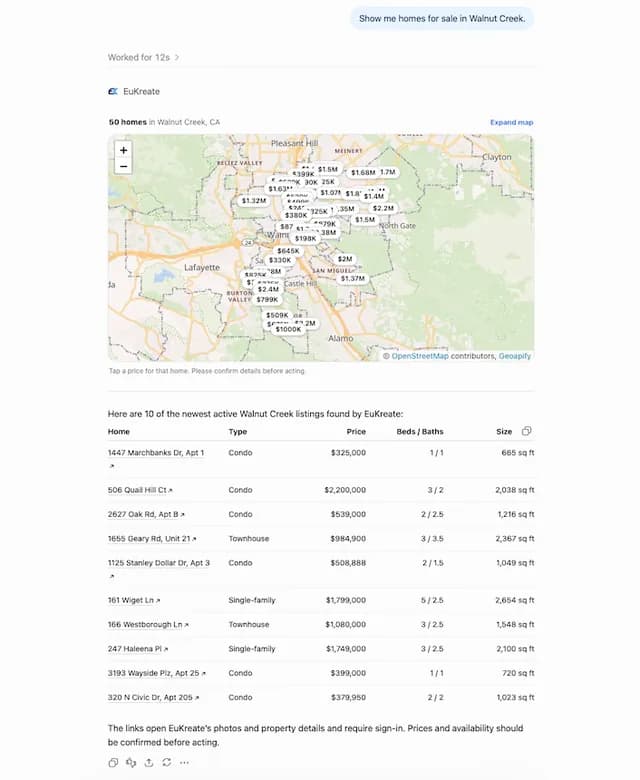
Task: Select the $198K price marker on map
Action: 305,239
